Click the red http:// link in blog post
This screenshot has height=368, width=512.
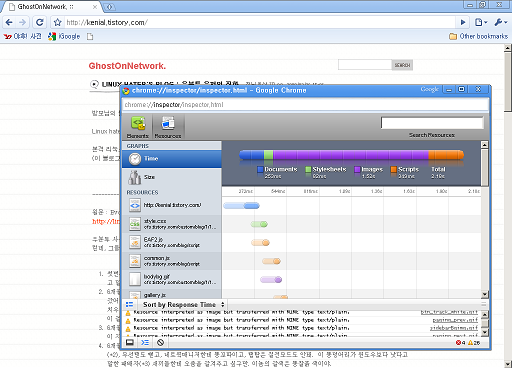tap(106, 221)
